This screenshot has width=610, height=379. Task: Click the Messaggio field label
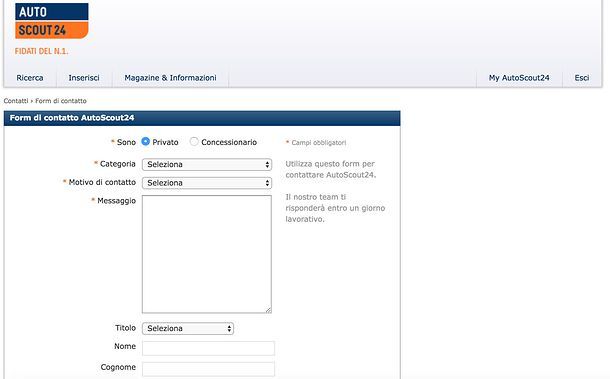[116, 201]
